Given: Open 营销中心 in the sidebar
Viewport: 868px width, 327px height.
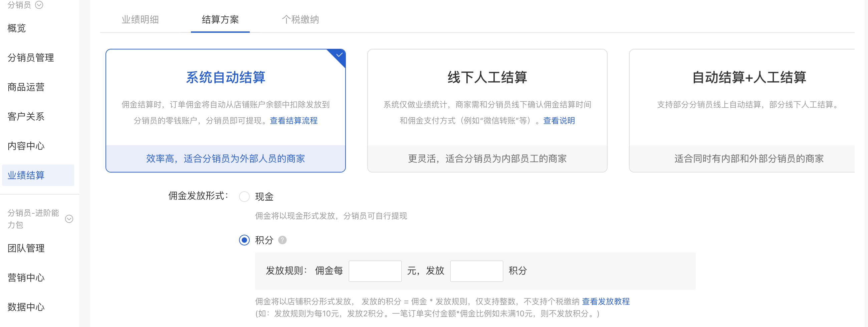Looking at the screenshot, I should click(x=26, y=278).
